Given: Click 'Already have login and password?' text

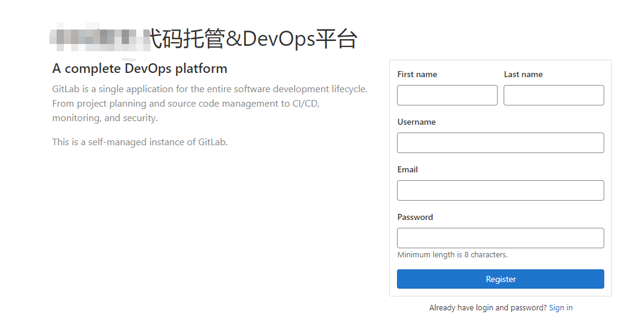Looking at the screenshot, I should pos(488,307).
